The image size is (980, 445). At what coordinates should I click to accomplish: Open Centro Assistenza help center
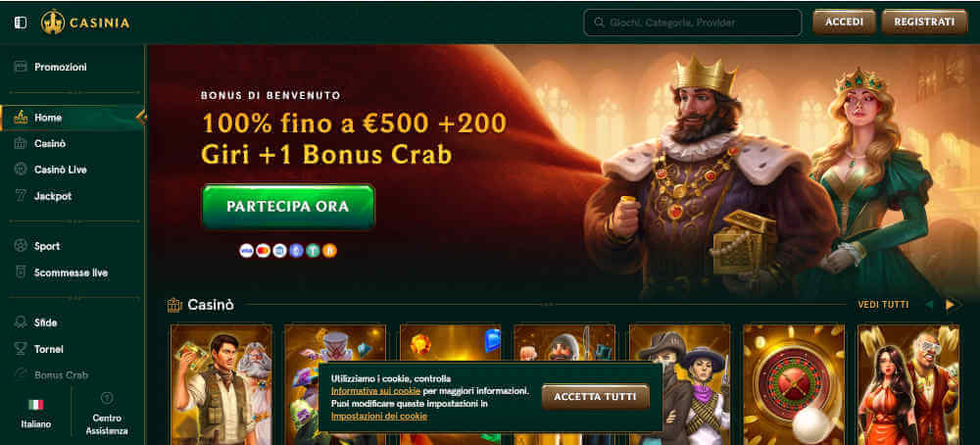click(x=107, y=414)
